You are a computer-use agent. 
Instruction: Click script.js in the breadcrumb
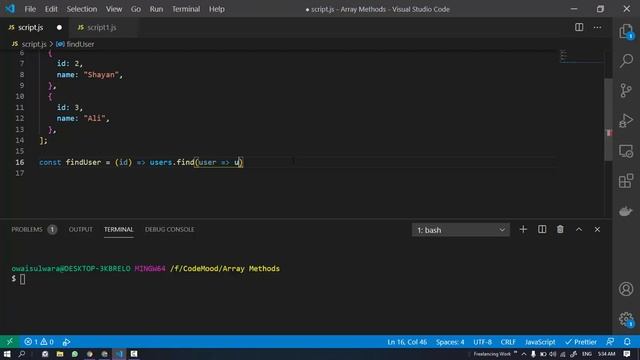click(33, 44)
